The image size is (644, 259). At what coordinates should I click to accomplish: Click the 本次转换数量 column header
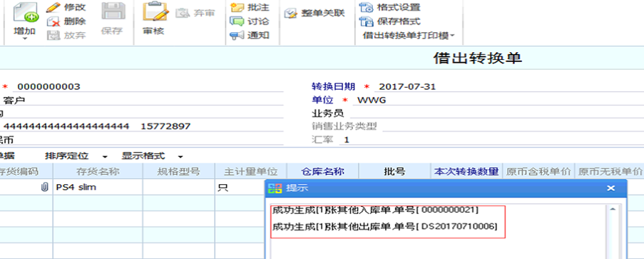[x=466, y=171]
